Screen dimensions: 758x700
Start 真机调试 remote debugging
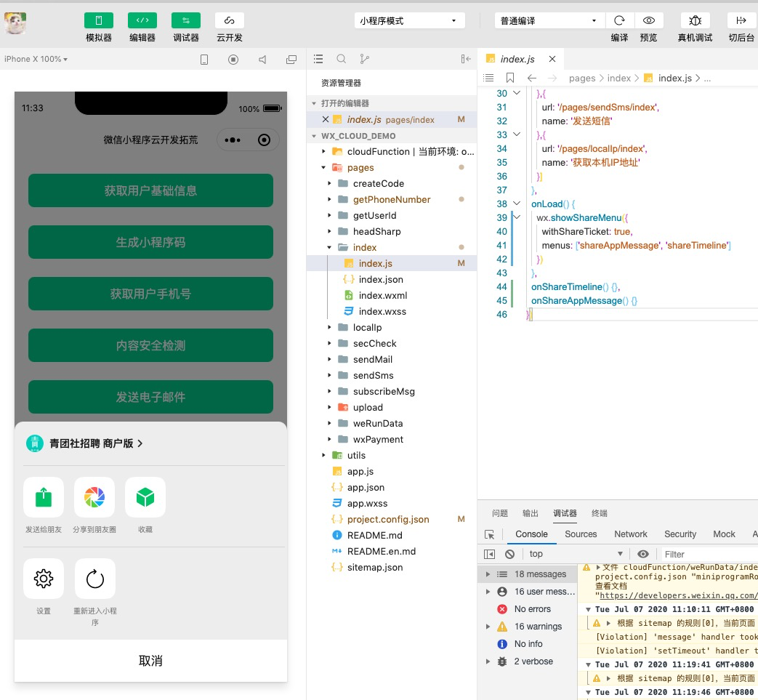coord(695,20)
